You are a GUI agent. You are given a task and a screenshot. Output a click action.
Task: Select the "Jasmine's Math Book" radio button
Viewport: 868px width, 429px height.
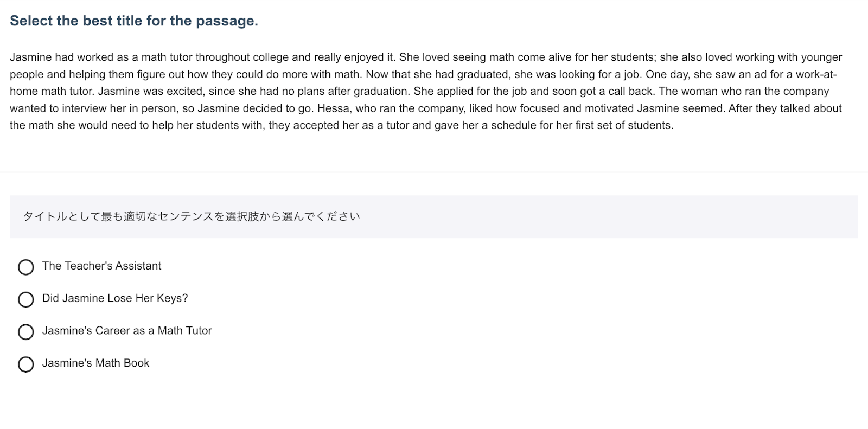25,364
